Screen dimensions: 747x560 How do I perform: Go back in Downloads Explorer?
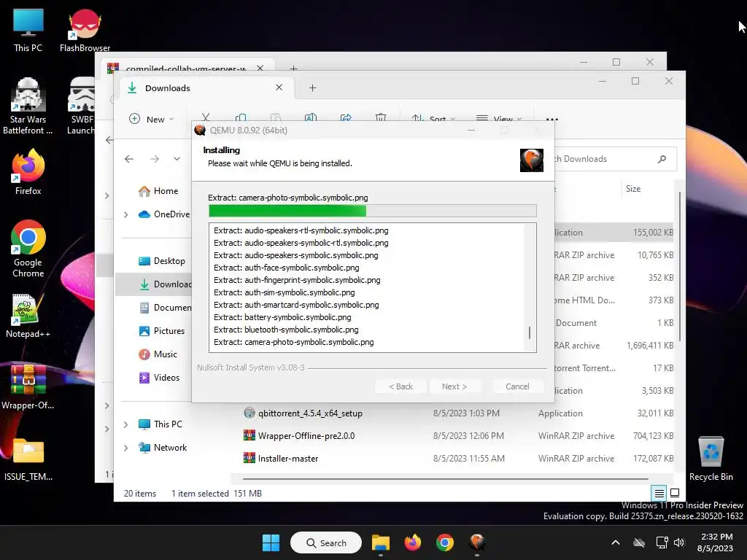coord(129,159)
